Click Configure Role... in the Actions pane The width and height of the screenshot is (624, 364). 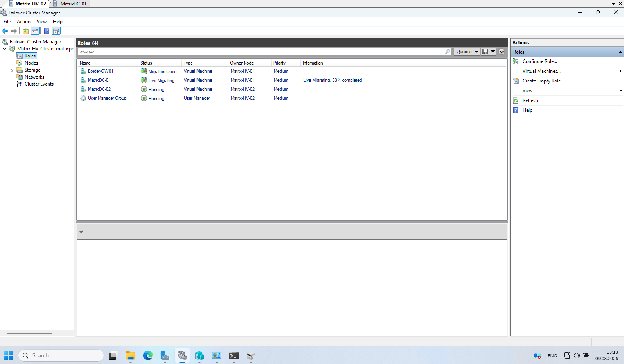click(x=540, y=61)
